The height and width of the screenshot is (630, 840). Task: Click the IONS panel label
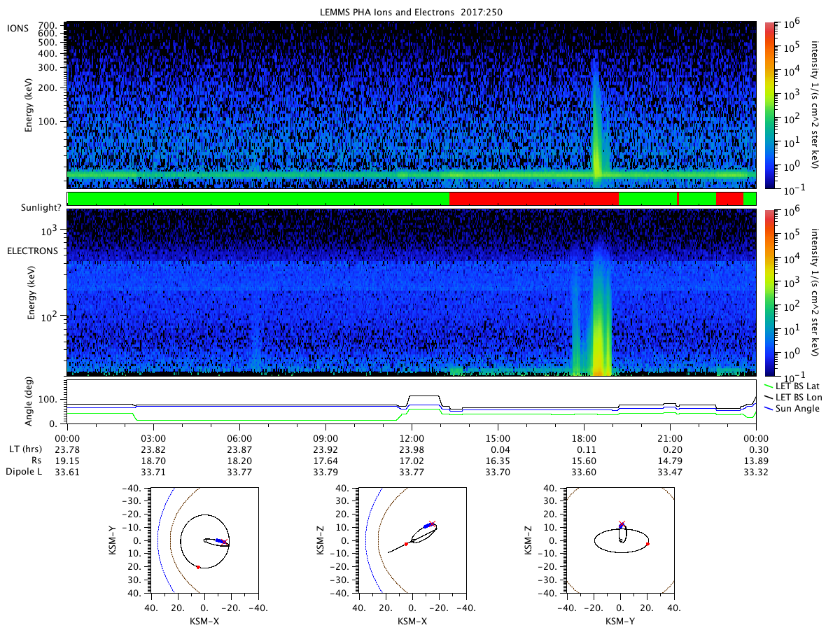click(x=17, y=27)
